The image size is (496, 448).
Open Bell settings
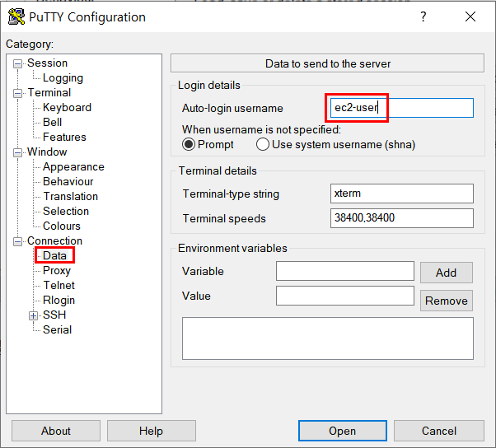pyautogui.click(x=52, y=122)
